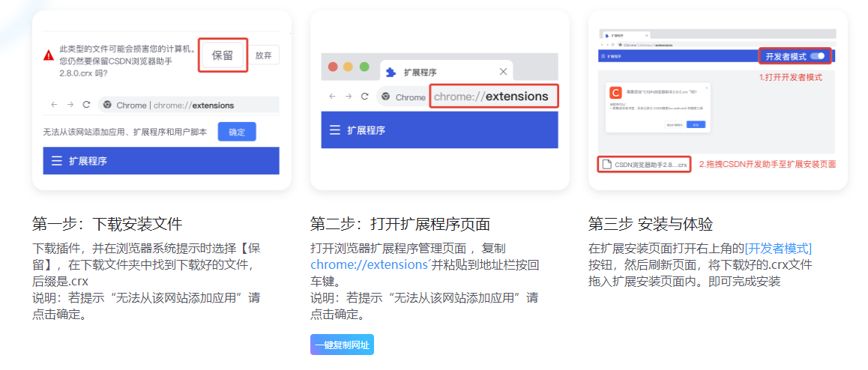Click heading 第一步：下载安装文件
Viewport: 868px width, 370px height.
click(107, 224)
